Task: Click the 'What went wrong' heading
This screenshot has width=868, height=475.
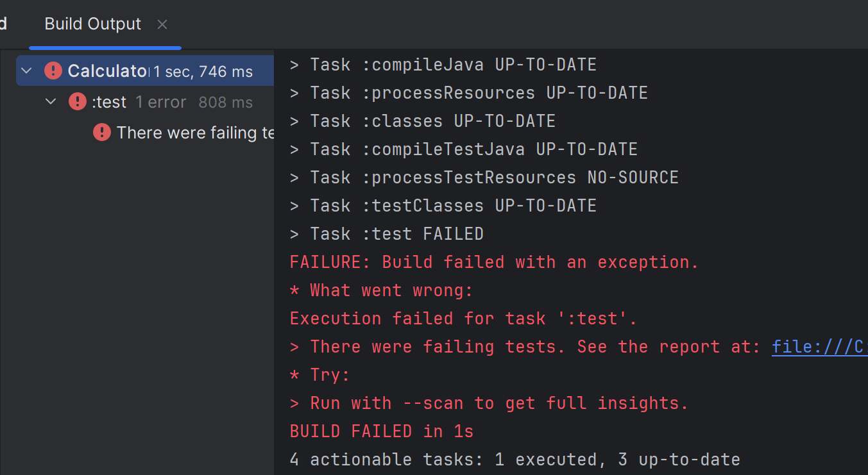Action: click(x=381, y=290)
